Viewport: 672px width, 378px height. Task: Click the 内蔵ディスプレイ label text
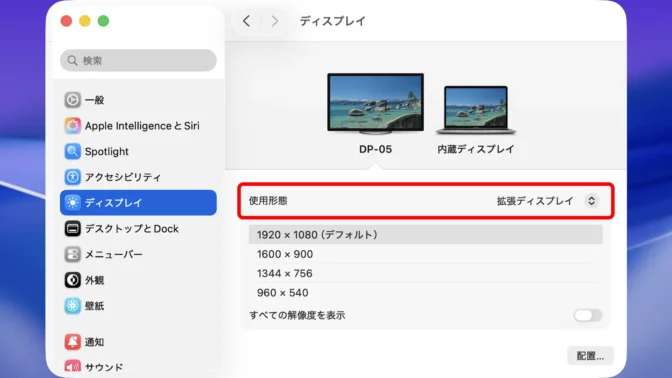click(x=476, y=149)
